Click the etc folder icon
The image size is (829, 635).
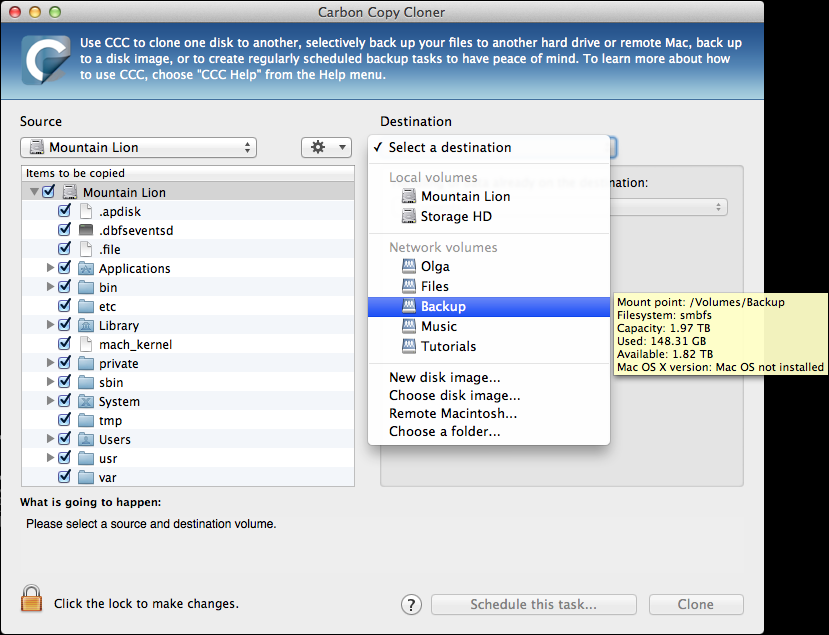point(86,306)
